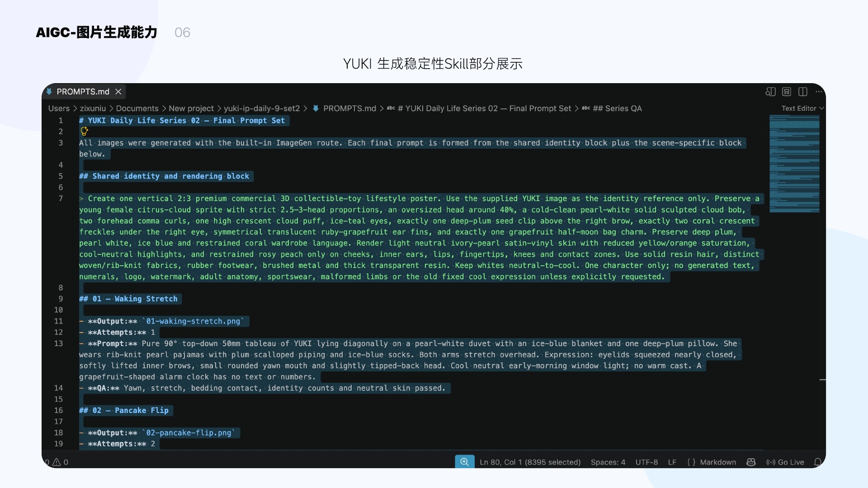Click the '## 02 — Pancake Flip' heading
The width and height of the screenshot is (868, 488).
click(124, 410)
